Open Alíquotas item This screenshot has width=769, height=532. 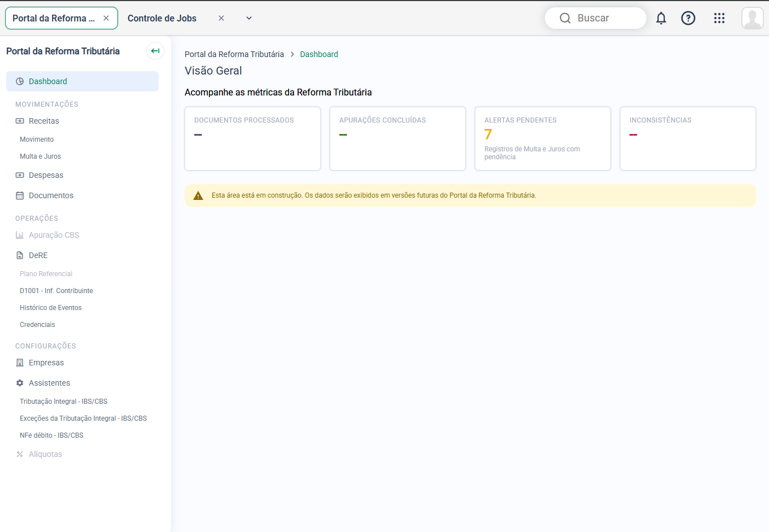click(45, 454)
